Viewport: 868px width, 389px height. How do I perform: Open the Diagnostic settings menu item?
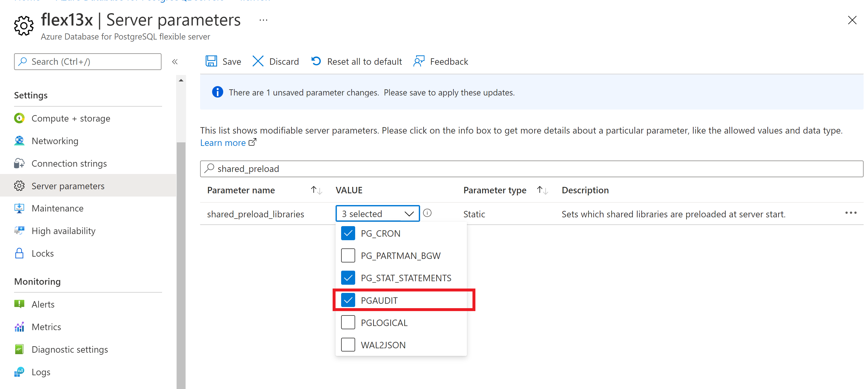point(70,350)
